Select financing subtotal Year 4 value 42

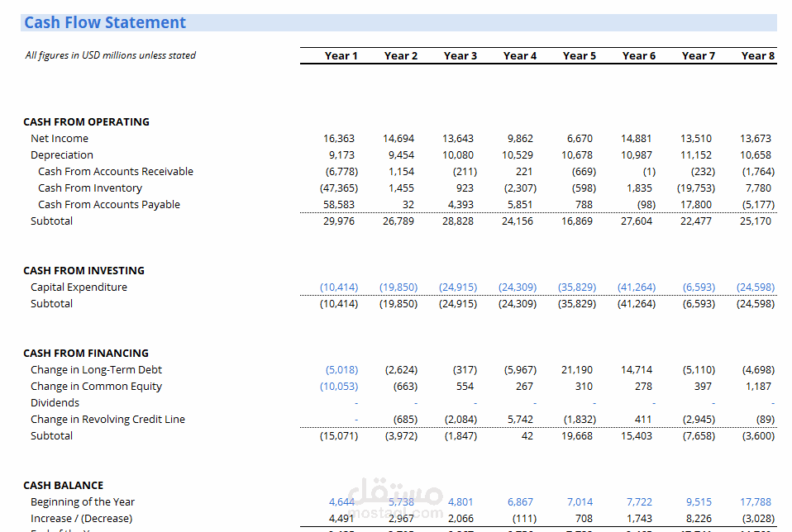coord(527,435)
